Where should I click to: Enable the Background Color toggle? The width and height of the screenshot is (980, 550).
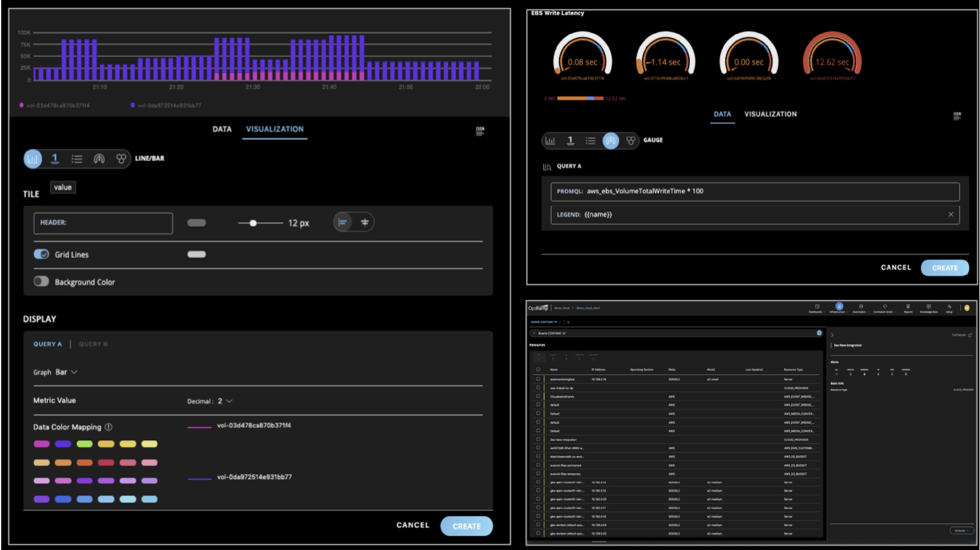pyautogui.click(x=41, y=281)
